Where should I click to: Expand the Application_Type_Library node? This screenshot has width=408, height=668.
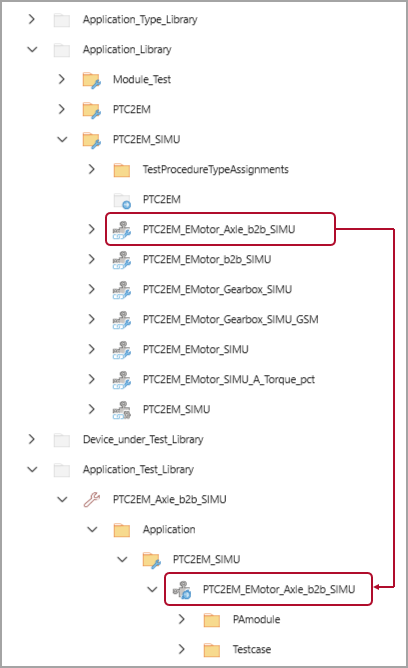coord(32,19)
